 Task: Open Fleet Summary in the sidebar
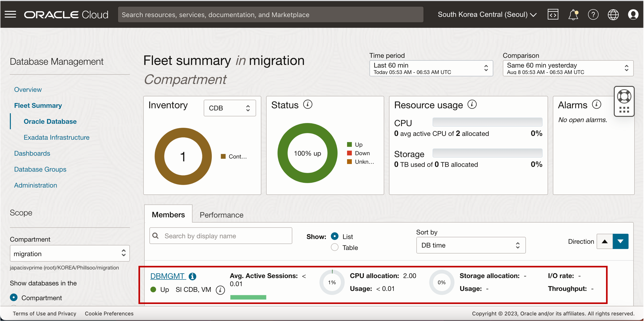click(38, 105)
